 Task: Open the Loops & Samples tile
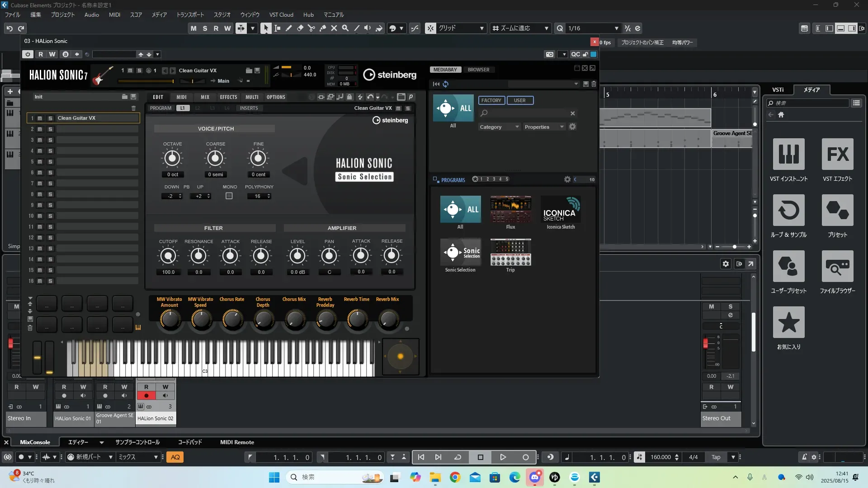(788, 211)
